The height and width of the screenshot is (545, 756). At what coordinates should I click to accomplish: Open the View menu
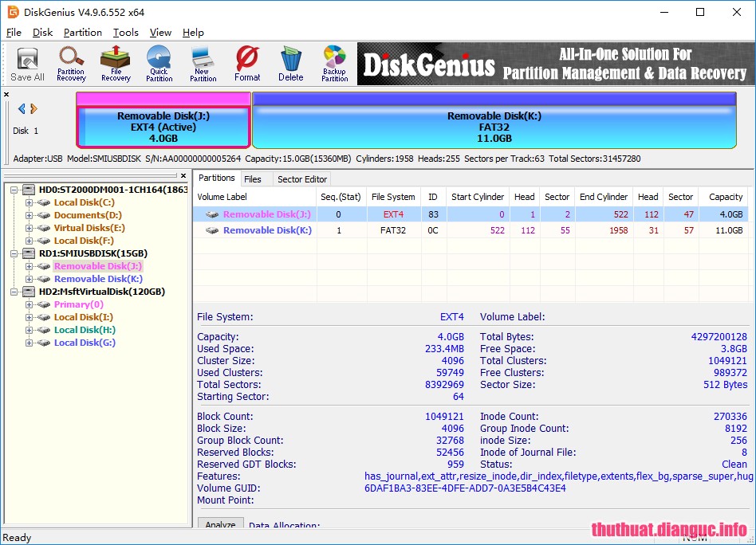coord(160,33)
